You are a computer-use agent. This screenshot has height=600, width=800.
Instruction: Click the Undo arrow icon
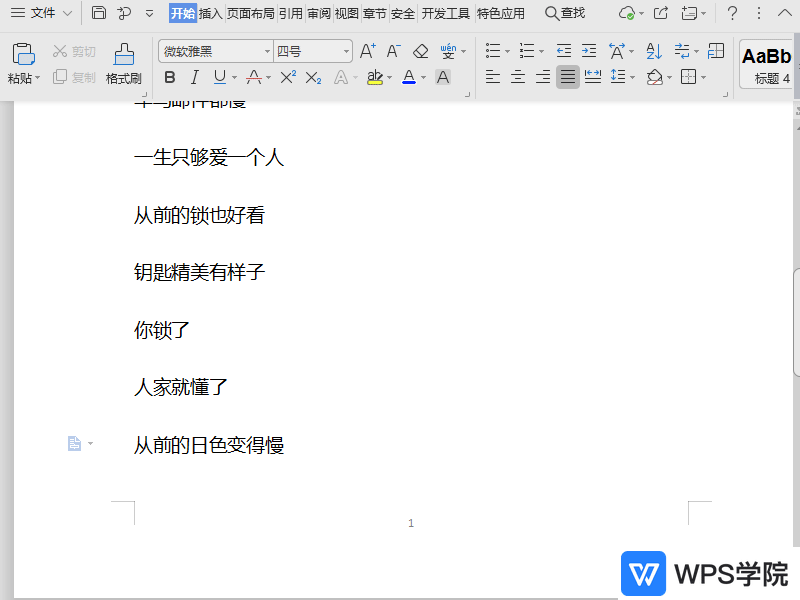[124, 13]
